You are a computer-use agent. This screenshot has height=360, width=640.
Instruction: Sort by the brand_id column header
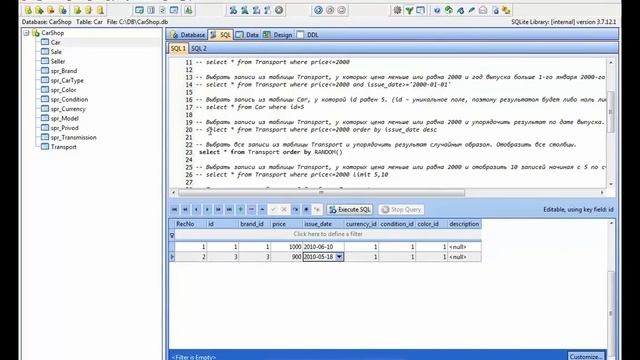click(255, 224)
